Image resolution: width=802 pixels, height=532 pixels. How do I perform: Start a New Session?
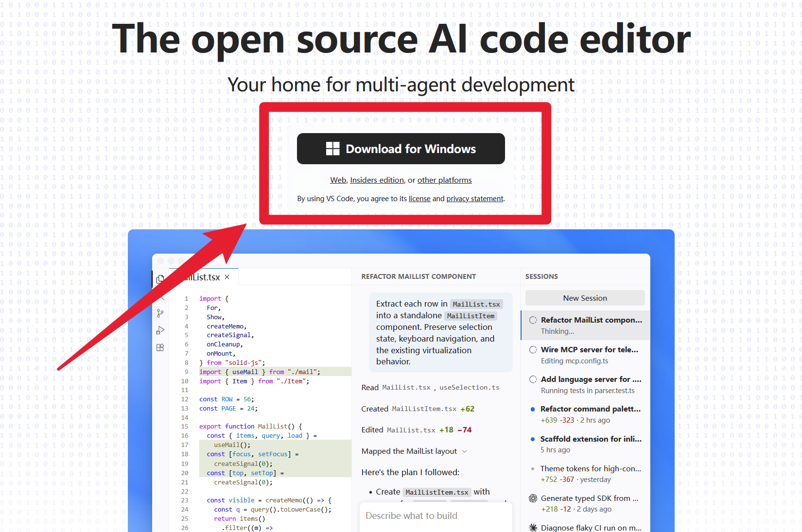coord(585,298)
